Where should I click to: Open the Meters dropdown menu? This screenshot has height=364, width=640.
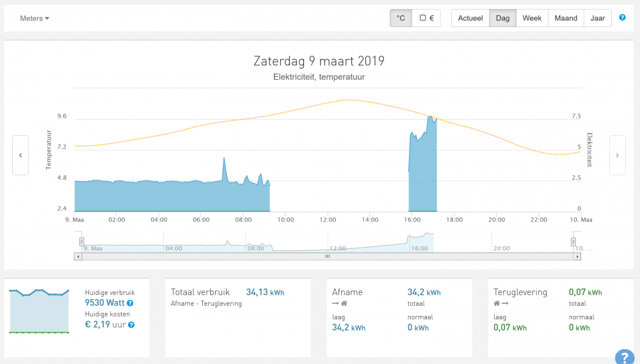coord(35,19)
